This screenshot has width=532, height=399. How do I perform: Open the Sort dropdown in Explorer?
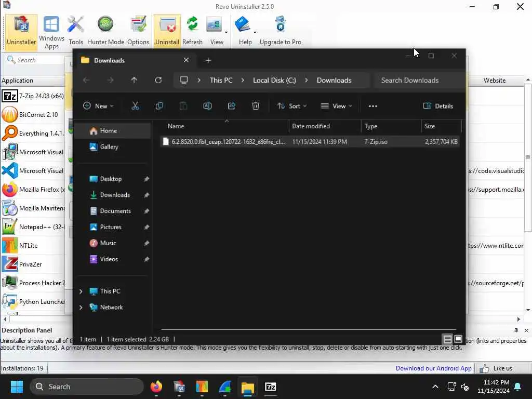[292, 106]
